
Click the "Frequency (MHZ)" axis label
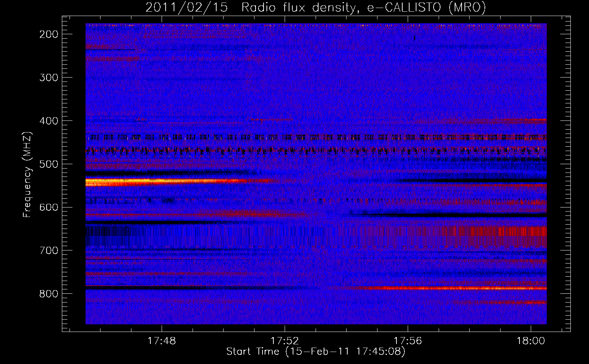(x=27, y=175)
